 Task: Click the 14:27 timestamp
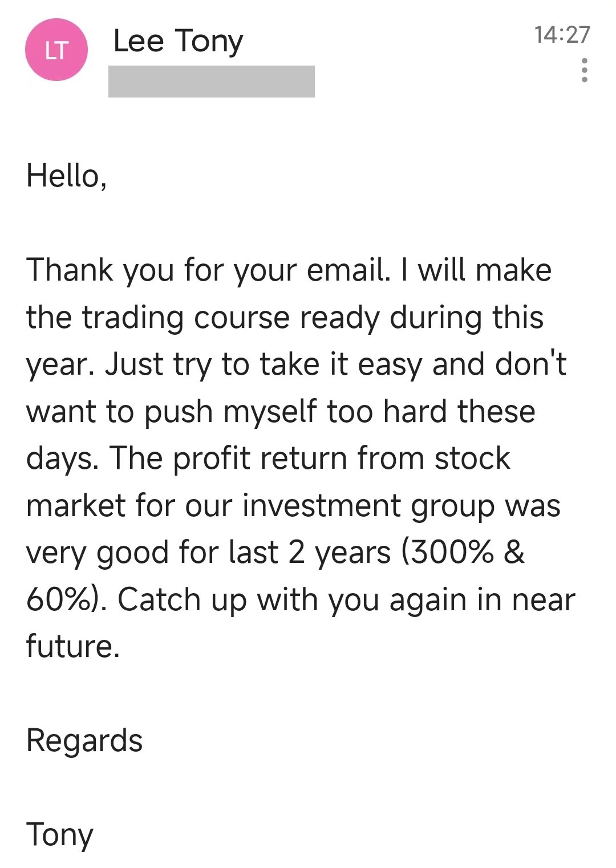click(562, 35)
